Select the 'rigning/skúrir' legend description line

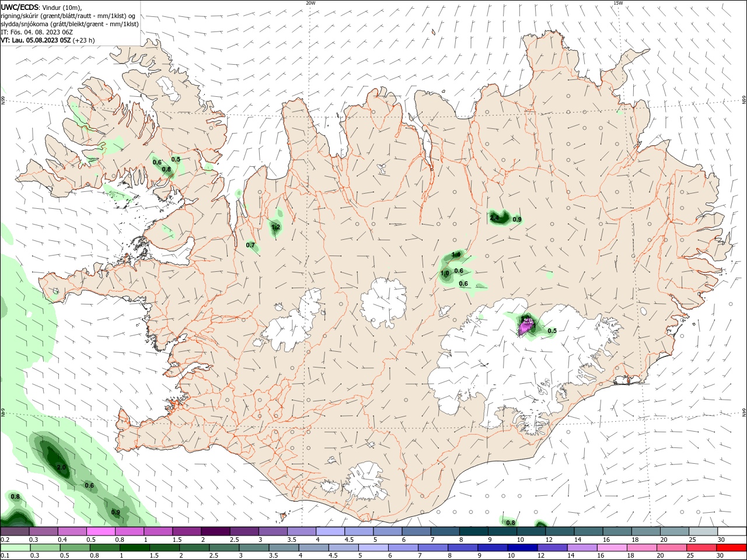point(68,16)
